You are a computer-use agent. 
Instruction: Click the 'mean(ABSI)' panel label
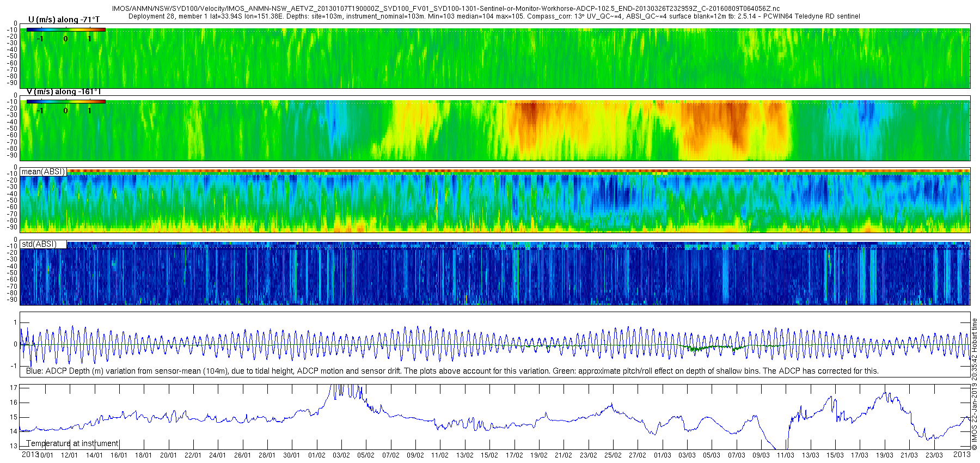43,172
